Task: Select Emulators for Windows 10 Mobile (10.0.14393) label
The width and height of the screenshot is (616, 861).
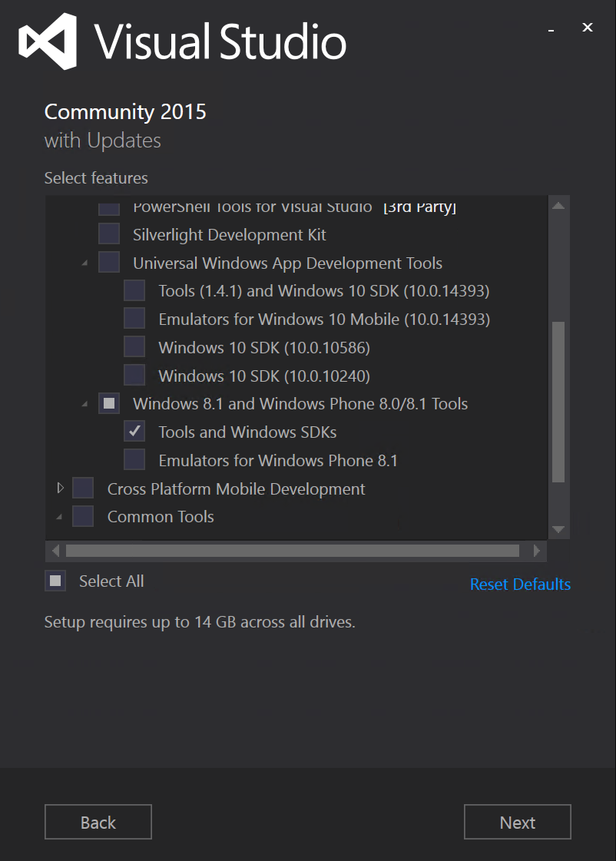Action: (324, 320)
